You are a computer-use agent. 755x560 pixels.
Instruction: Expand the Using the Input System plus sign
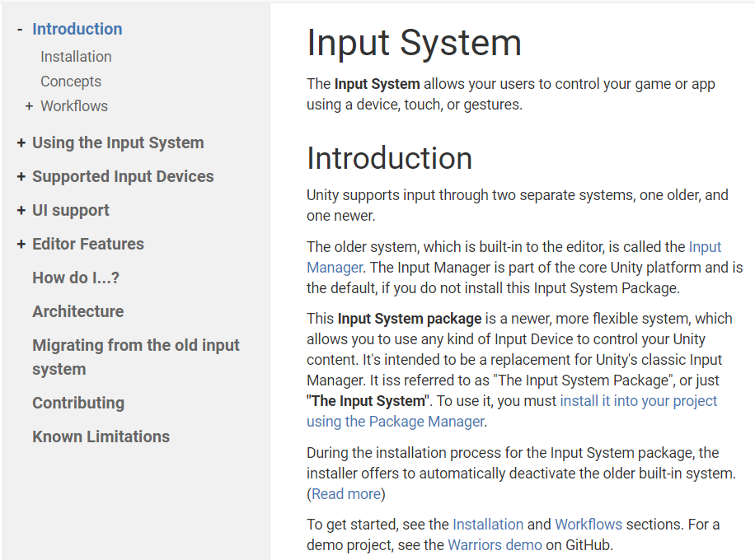[x=21, y=143]
